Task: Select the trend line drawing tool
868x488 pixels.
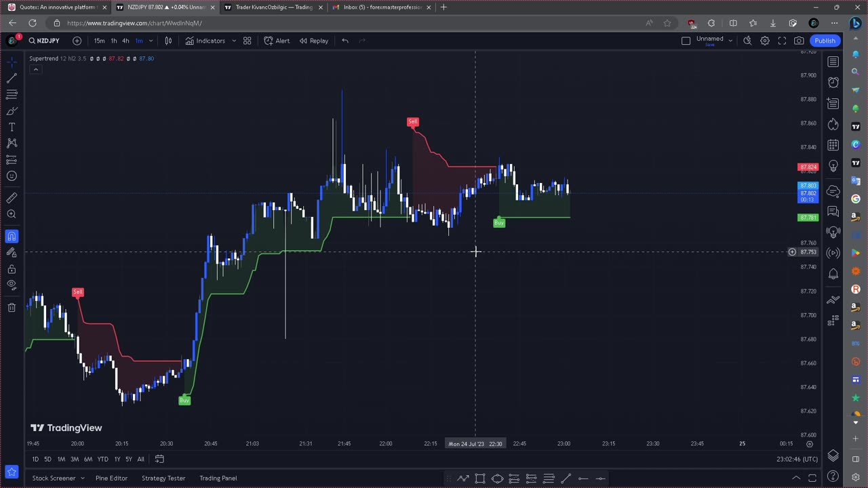Action: (12, 78)
